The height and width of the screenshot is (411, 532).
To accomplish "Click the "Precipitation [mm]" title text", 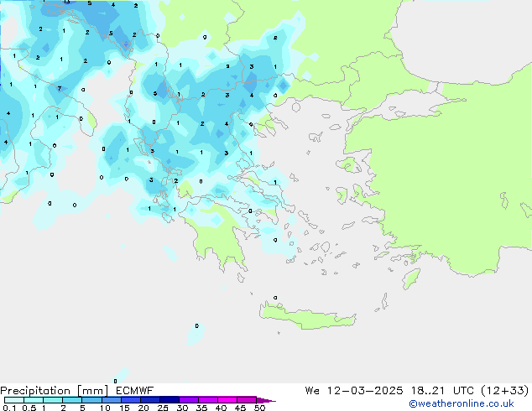I will click(55, 391).
